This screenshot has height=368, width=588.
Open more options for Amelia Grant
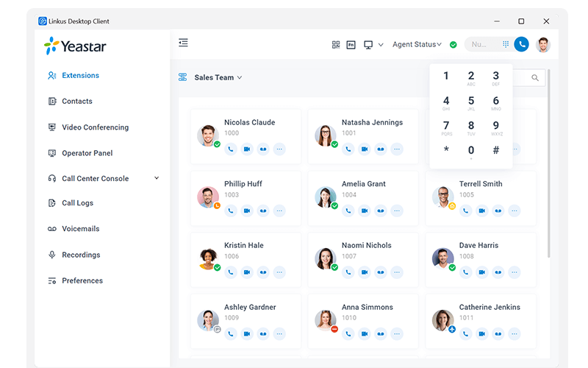(x=397, y=210)
